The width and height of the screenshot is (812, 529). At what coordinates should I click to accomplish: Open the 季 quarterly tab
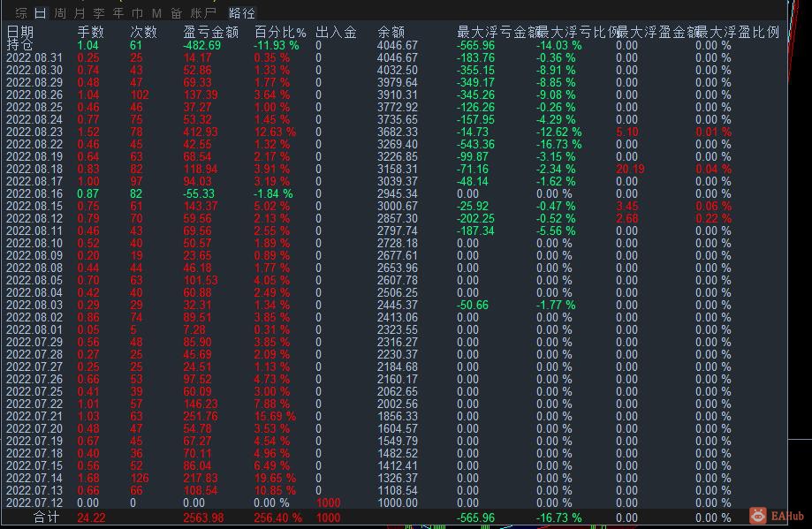click(x=99, y=13)
